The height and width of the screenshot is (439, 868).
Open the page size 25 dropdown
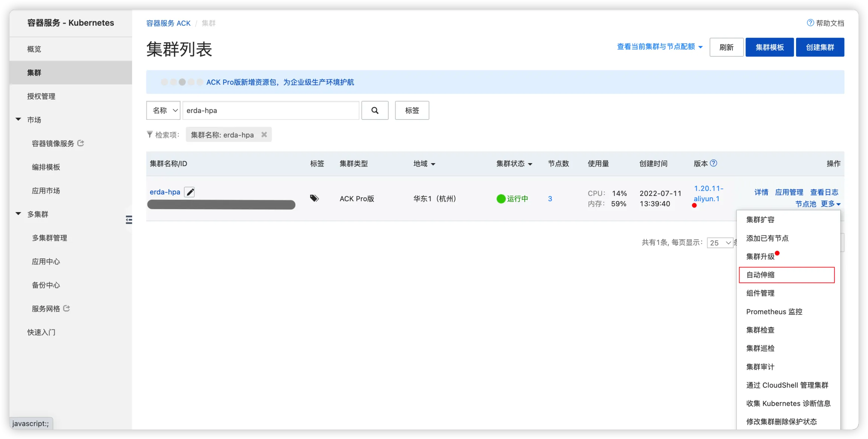click(x=720, y=243)
